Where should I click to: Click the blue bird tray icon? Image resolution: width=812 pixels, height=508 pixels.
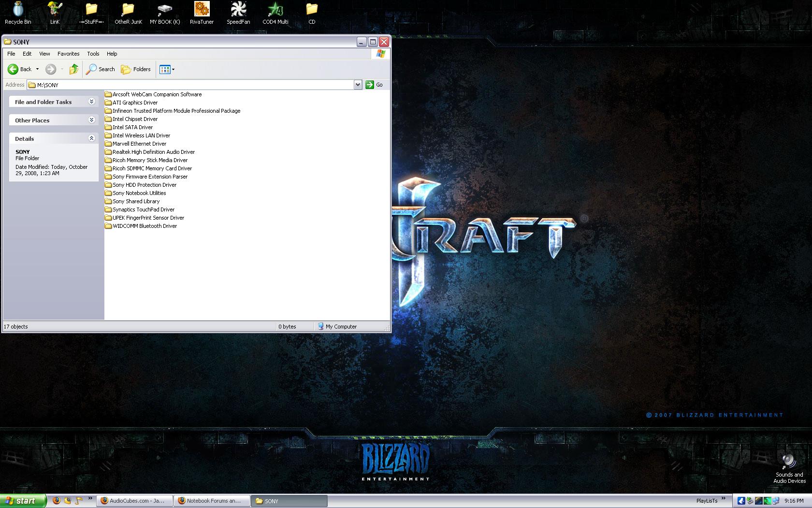tap(741, 501)
